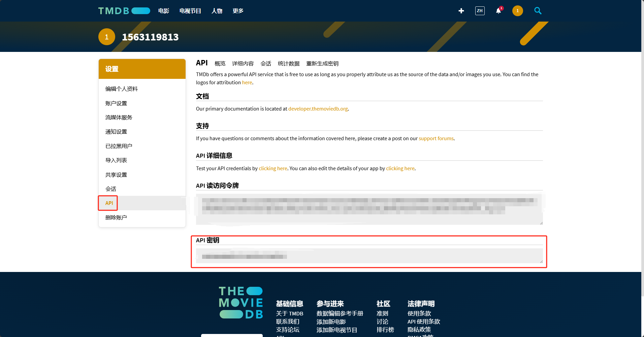This screenshot has height=337, width=644.
Task: Open 通知设置 in settings sidebar
Action: click(x=116, y=132)
